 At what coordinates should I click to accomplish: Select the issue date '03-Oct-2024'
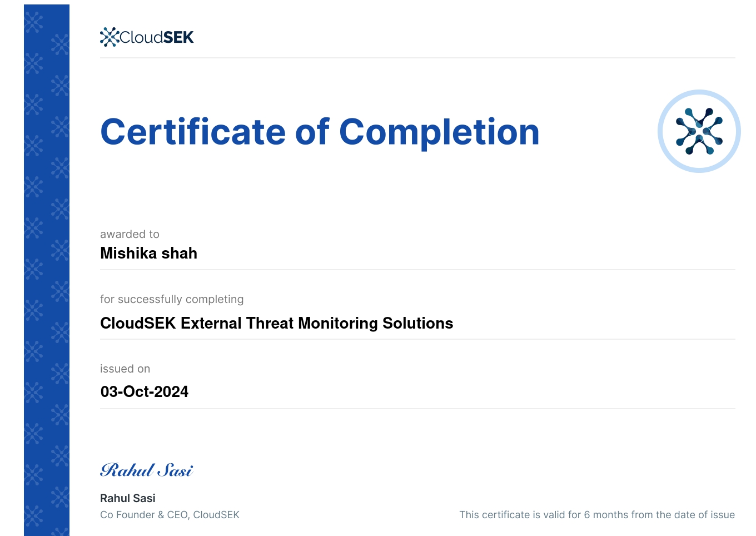tap(144, 391)
